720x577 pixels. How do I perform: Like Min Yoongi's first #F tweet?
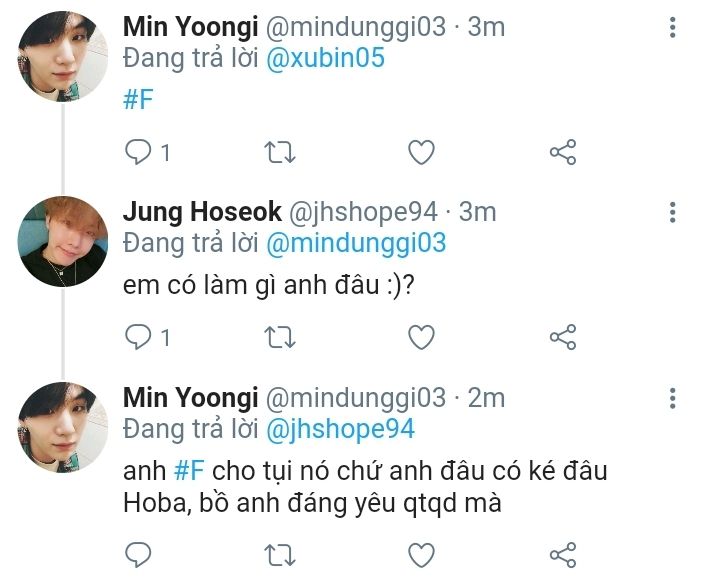point(421,152)
